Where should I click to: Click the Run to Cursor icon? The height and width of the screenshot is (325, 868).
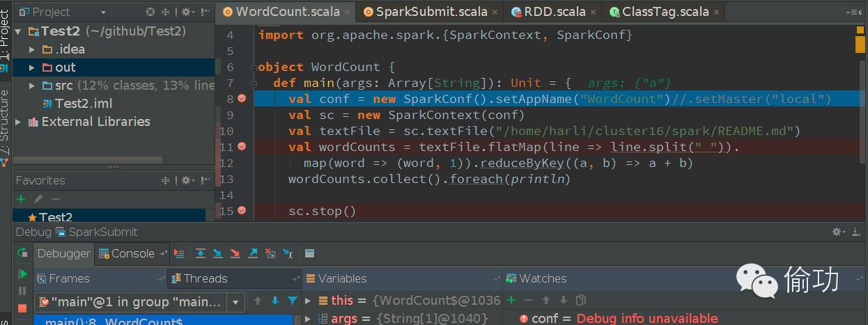(x=288, y=253)
